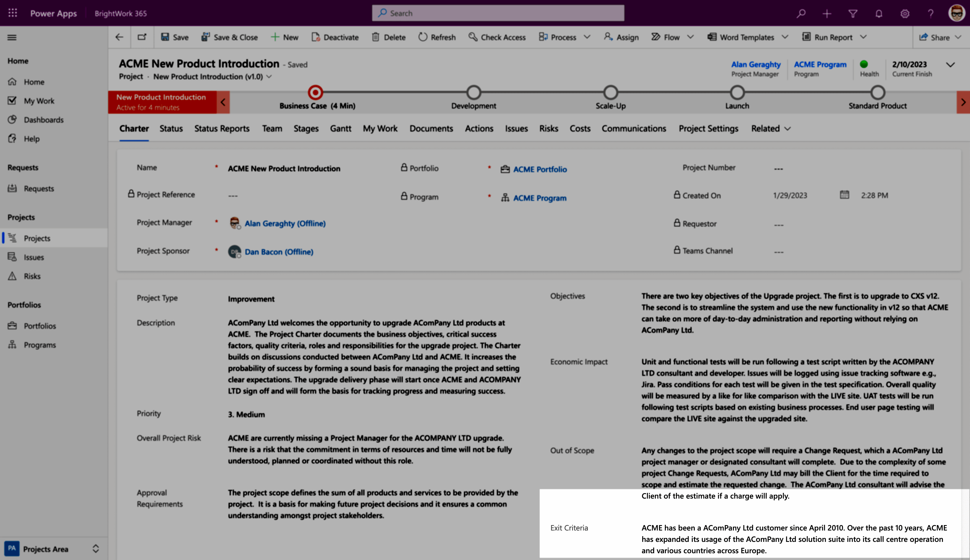Click the Refresh icon button
Image resolution: width=970 pixels, height=560 pixels.
[423, 37]
